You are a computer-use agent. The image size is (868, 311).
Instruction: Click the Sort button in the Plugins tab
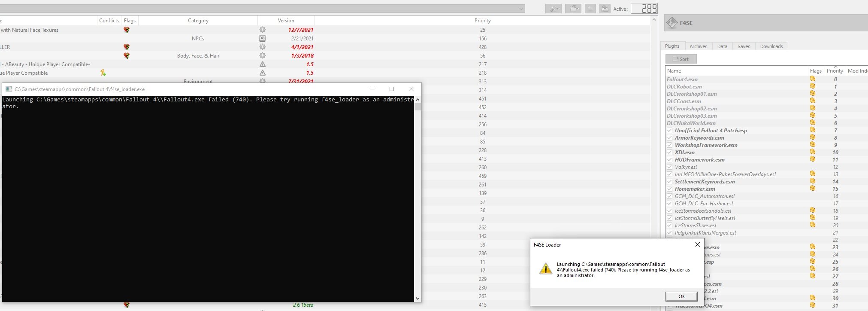(681, 59)
